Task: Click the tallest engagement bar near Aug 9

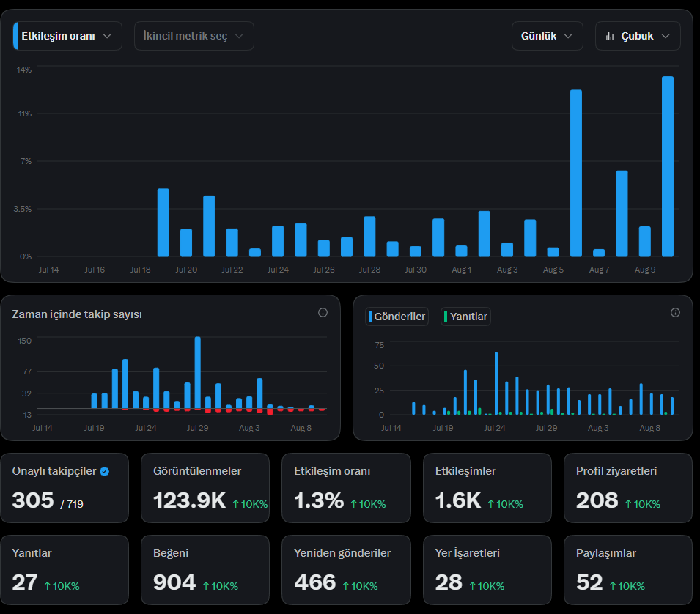Action: (668, 166)
